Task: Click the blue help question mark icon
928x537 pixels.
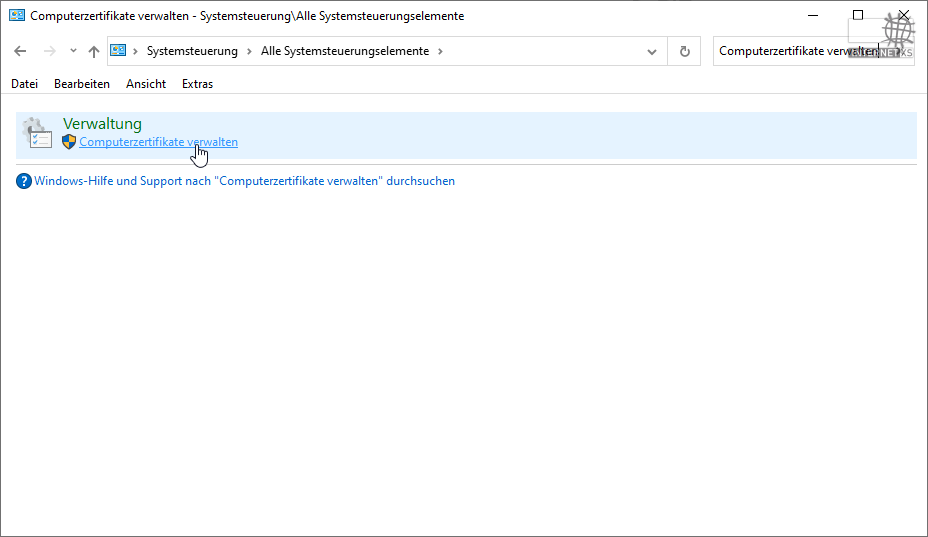Action: pos(24,181)
